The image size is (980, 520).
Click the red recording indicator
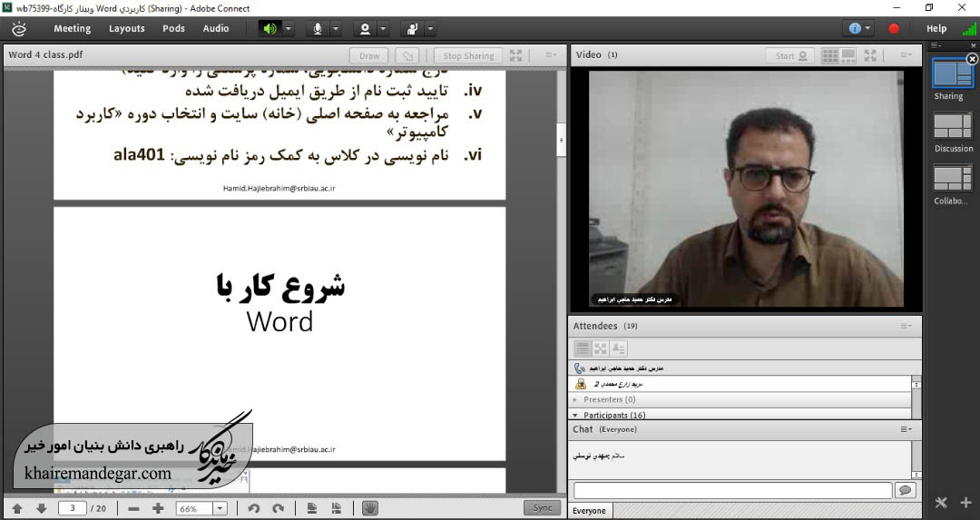[x=894, y=29]
